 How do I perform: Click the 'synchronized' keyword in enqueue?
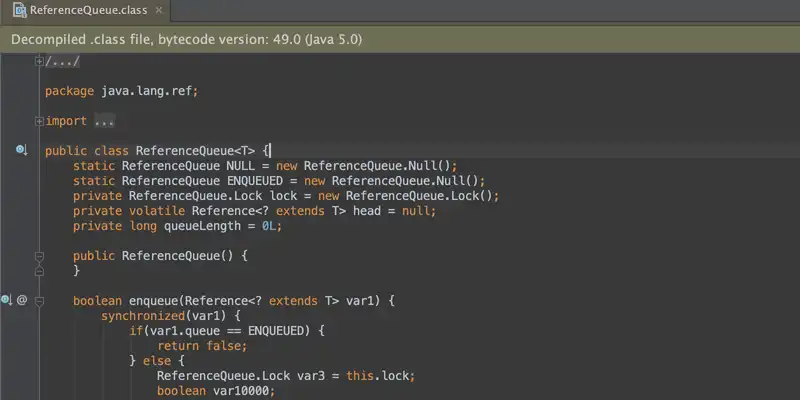click(142, 316)
